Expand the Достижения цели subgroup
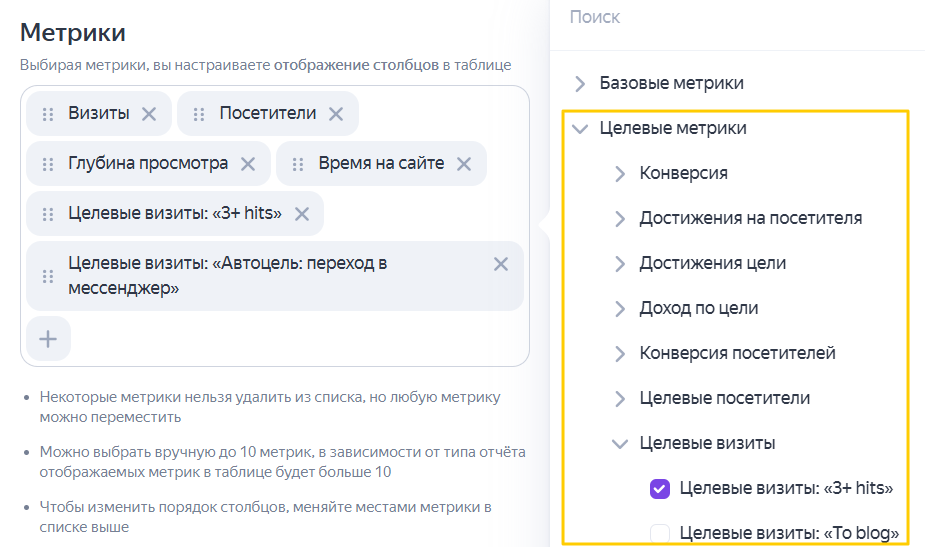925x547 pixels. point(620,264)
